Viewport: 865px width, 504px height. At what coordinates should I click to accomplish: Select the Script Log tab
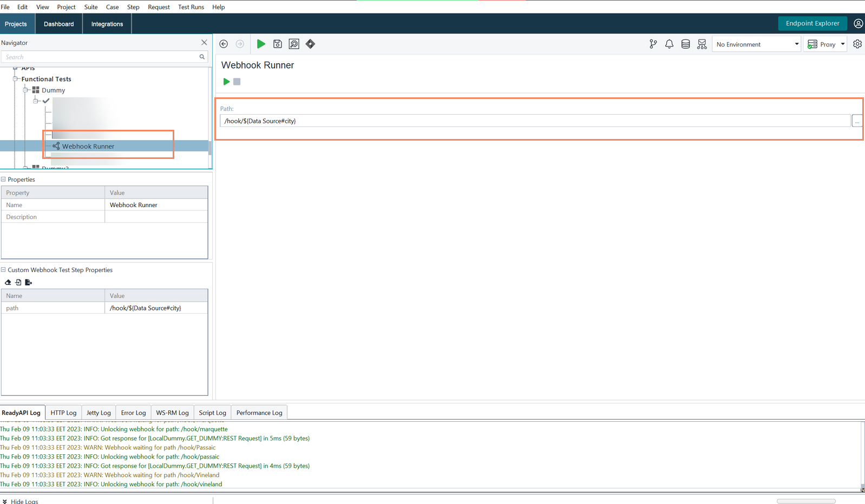tap(212, 413)
